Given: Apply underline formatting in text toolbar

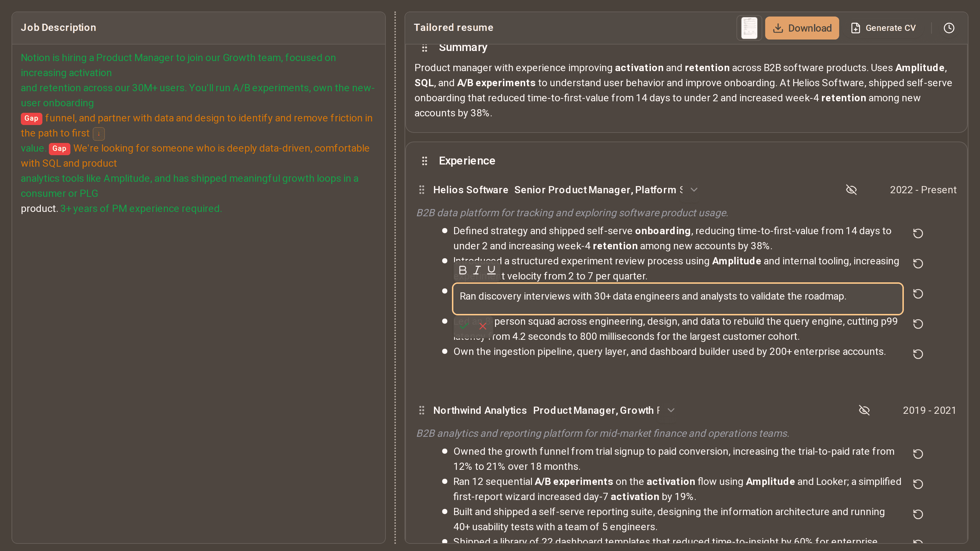Looking at the screenshot, I should (x=491, y=270).
